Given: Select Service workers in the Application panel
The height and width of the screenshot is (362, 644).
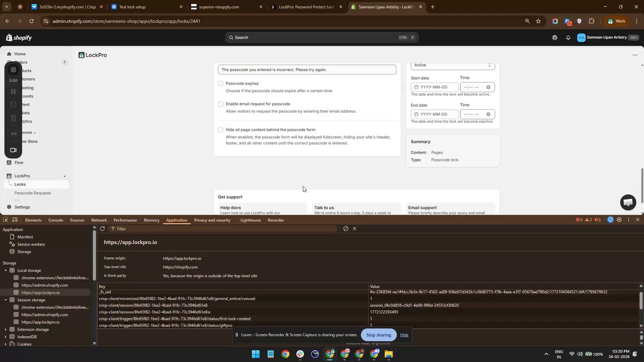Looking at the screenshot, I should pos(31,244).
